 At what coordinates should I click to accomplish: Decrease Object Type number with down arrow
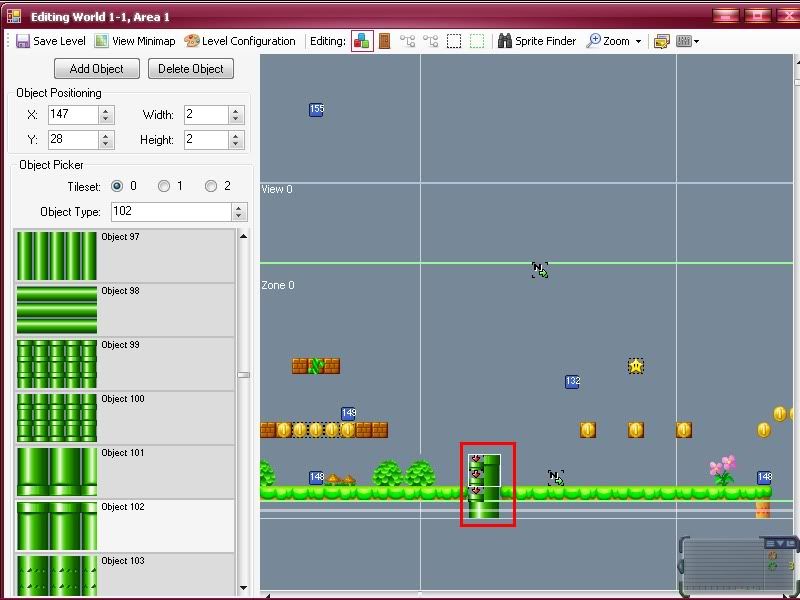coord(239,216)
